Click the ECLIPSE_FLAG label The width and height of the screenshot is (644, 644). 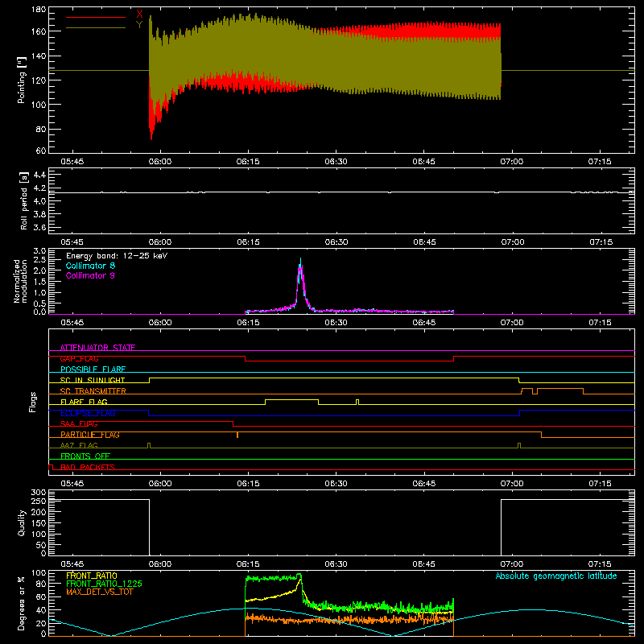(88, 413)
